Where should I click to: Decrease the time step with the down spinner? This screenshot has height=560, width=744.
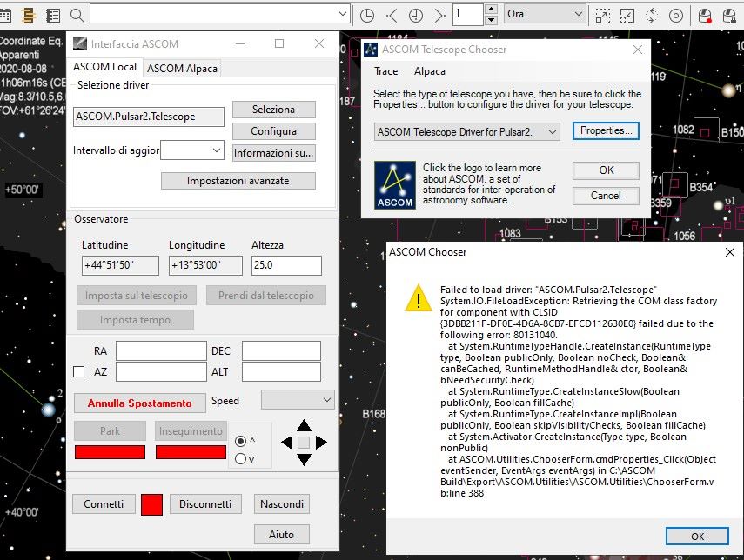pos(492,20)
